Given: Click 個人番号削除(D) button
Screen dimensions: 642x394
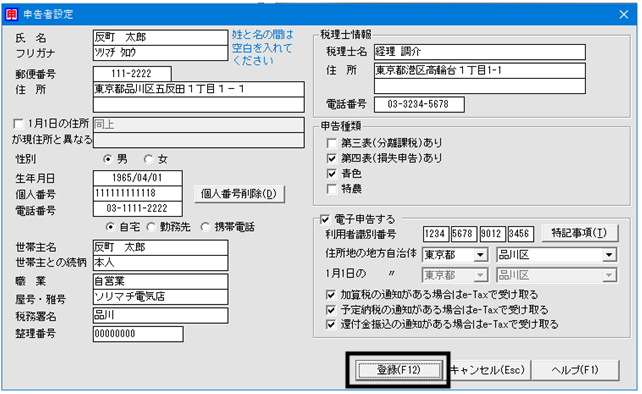Looking at the screenshot, I should [x=239, y=194].
